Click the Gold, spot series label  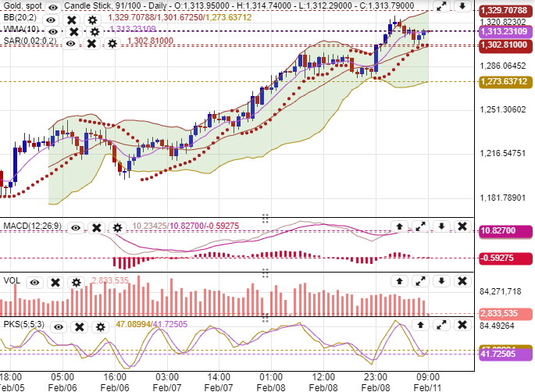pos(20,6)
